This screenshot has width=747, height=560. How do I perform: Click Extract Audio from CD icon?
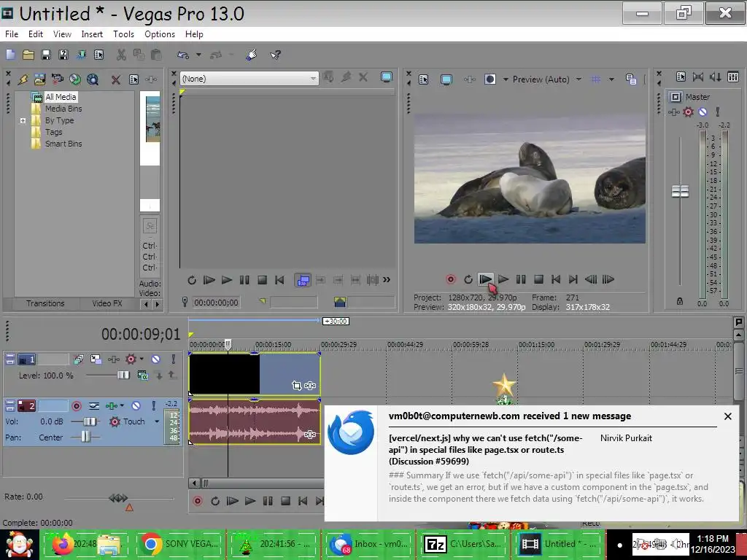click(x=75, y=79)
